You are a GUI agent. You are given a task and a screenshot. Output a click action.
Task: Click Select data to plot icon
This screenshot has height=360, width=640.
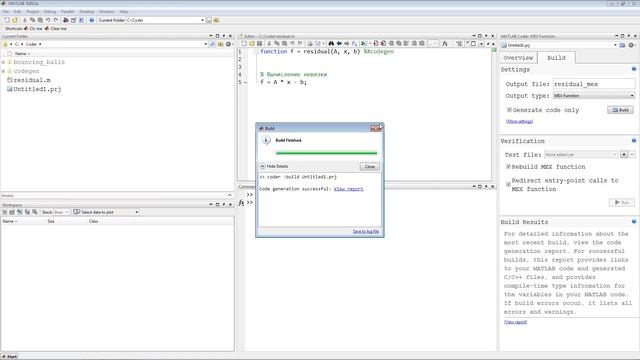point(76,212)
